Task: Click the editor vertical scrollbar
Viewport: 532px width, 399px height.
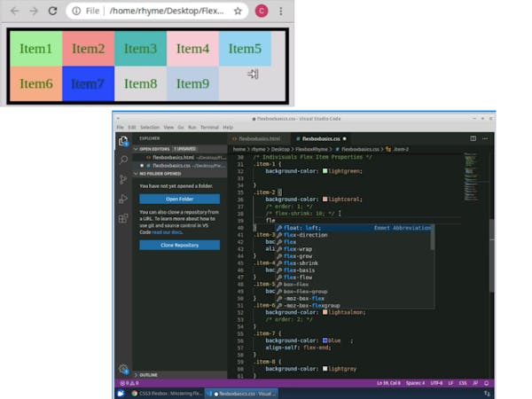Action: pos(491,254)
